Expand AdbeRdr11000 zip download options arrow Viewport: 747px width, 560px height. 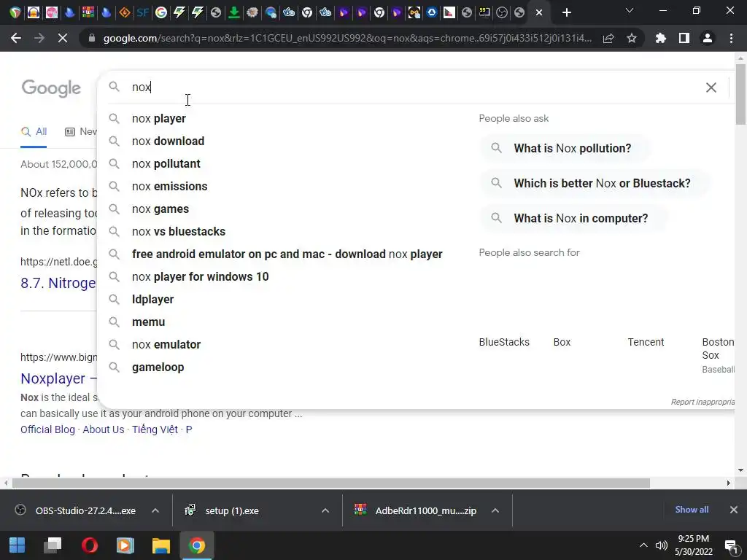tap(495, 510)
